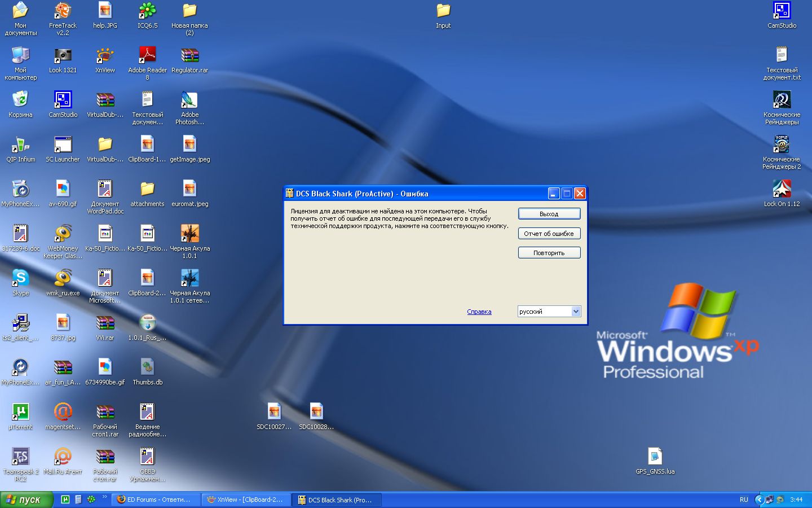Switch to the XnView ClipBoard taskbar window

(x=246, y=500)
